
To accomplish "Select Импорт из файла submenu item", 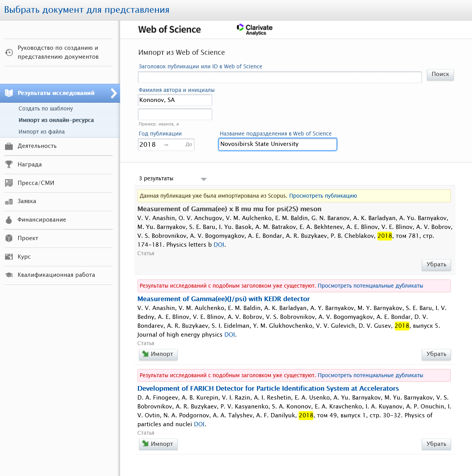I will (x=41, y=132).
